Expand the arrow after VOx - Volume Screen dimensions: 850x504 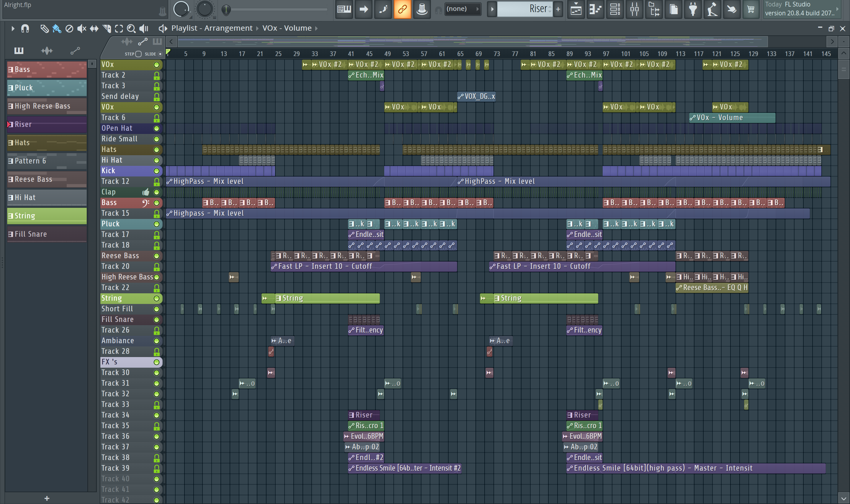tap(316, 29)
